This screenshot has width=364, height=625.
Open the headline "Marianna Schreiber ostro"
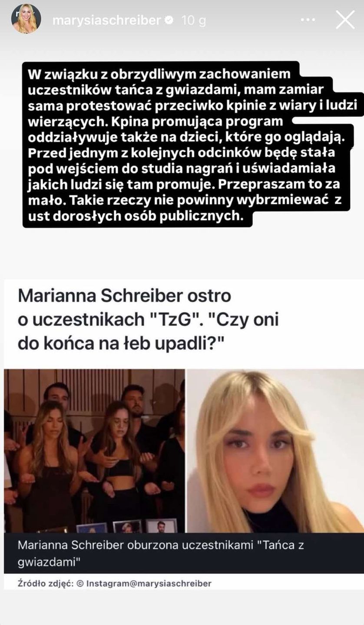[x=124, y=297]
